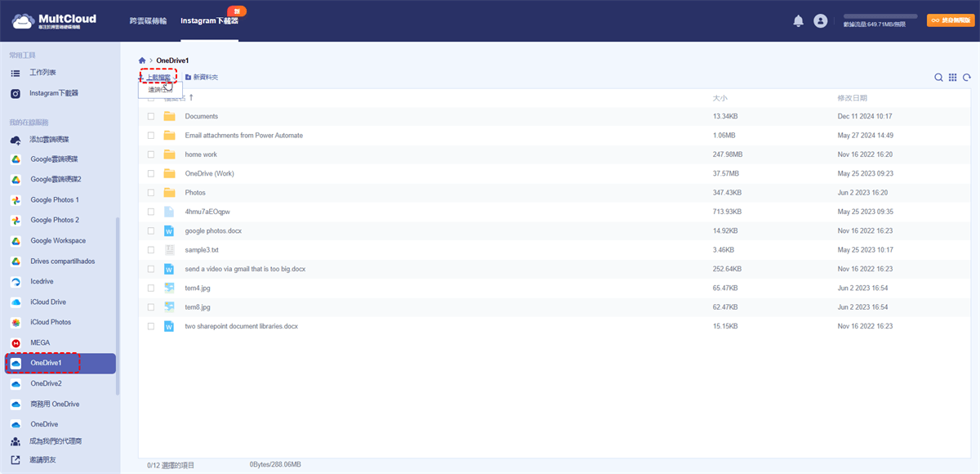Select Google Photos 2 in the sidebar
Viewport: 980px width, 474px height.
coord(55,221)
